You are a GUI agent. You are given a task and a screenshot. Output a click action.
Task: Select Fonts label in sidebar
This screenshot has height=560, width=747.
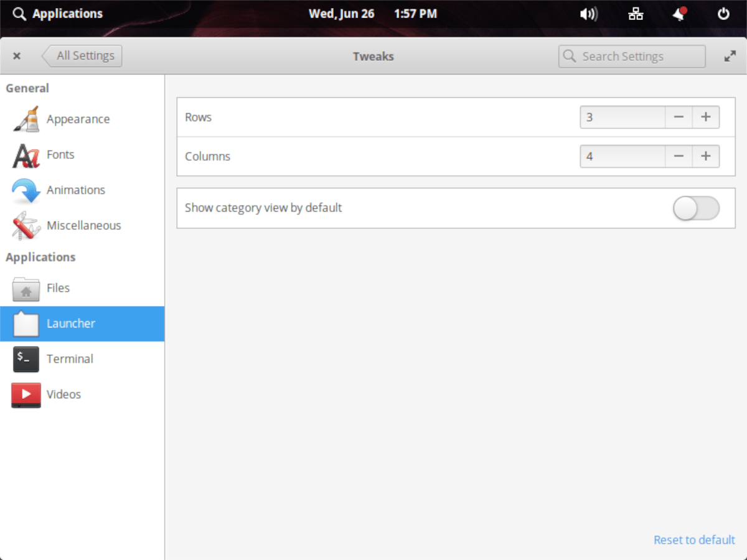[60, 154]
